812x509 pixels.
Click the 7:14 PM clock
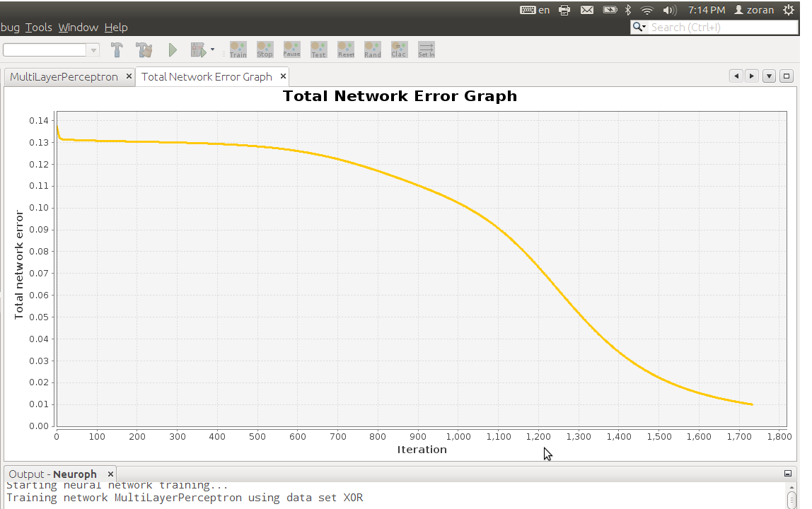[x=707, y=10]
